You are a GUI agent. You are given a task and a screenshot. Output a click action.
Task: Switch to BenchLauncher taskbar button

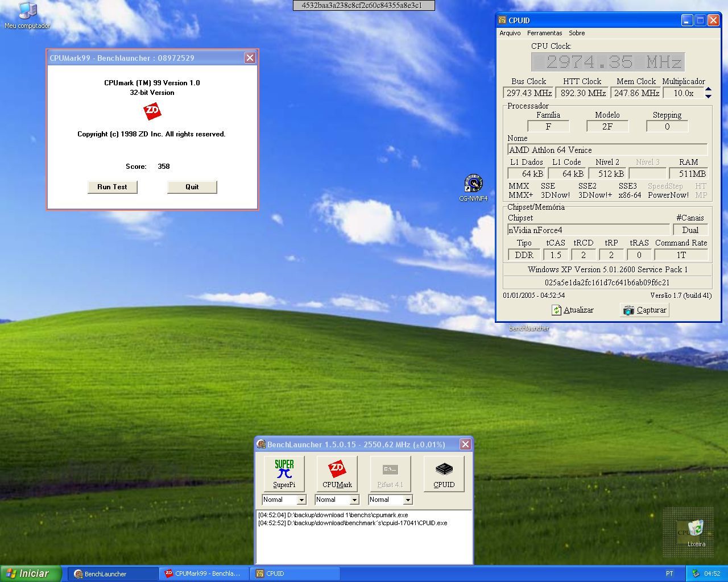tap(113, 574)
